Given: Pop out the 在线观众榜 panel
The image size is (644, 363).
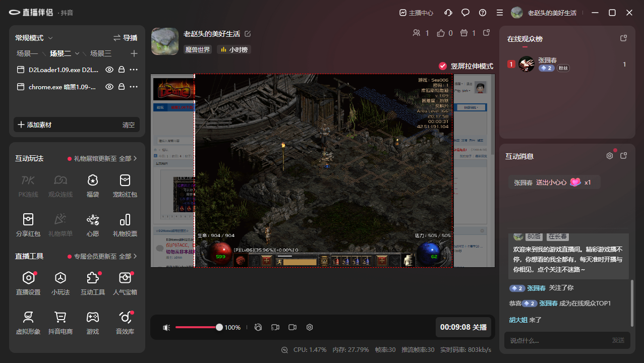Looking at the screenshot, I should point(623,38).
